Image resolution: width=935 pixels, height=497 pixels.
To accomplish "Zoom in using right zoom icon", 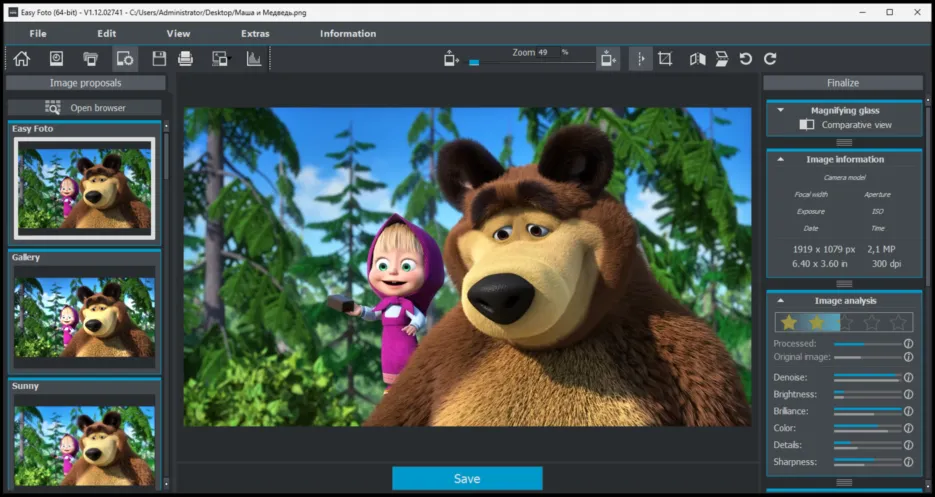I will tap(608, 58).
